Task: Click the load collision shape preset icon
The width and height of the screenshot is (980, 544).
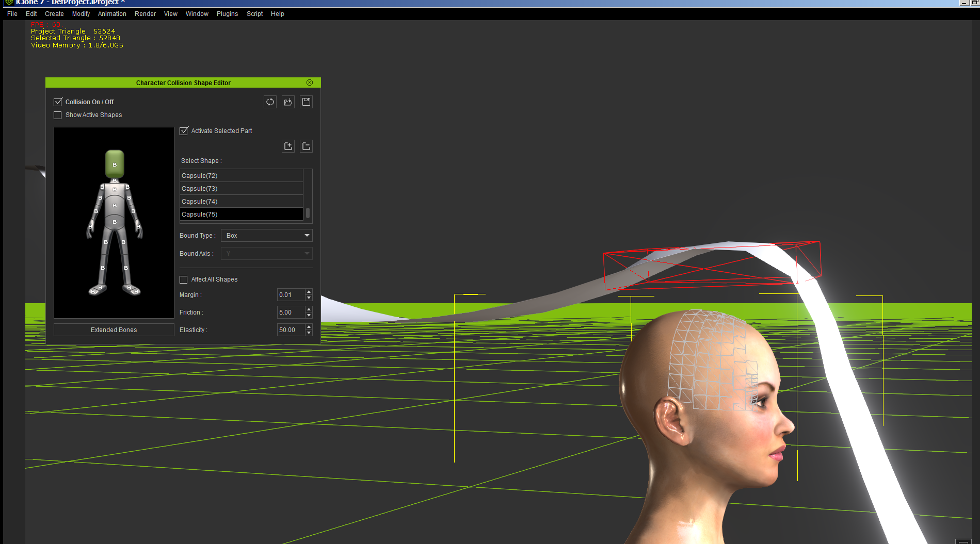Action: 288,102
